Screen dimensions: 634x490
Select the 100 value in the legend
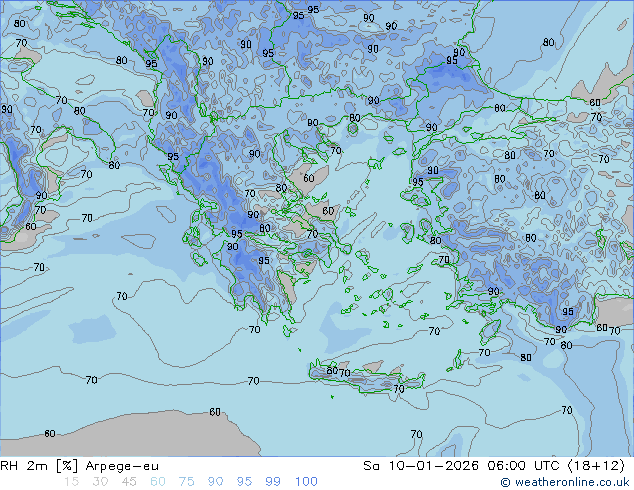(306, 482)
